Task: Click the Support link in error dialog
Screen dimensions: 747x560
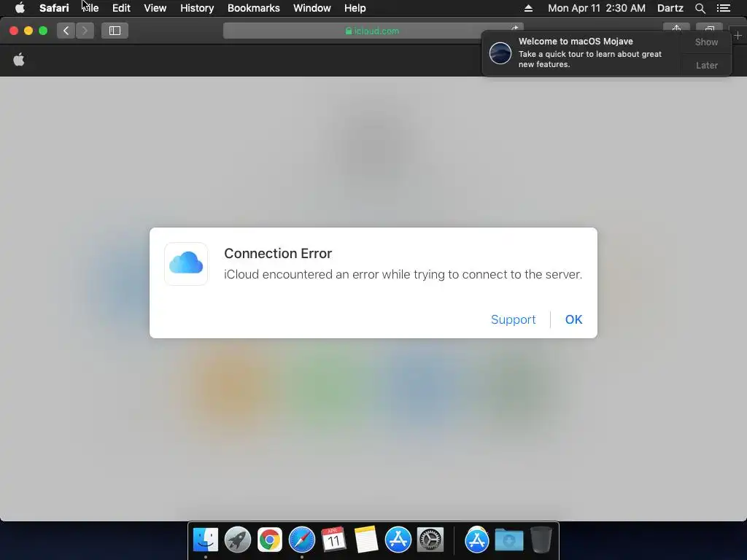Action: [x=513, y=319]
